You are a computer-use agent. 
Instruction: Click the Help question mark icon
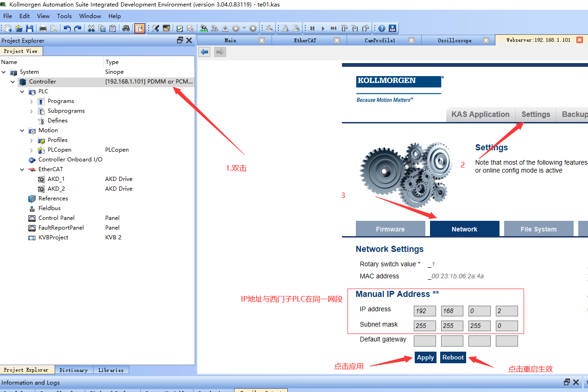coord(382,29)
